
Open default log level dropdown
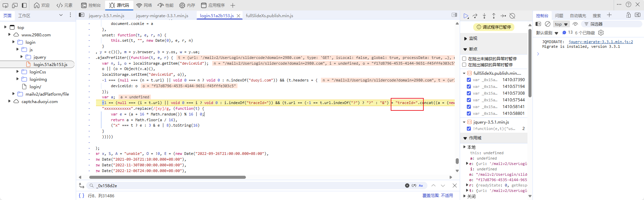coord(547,33)
